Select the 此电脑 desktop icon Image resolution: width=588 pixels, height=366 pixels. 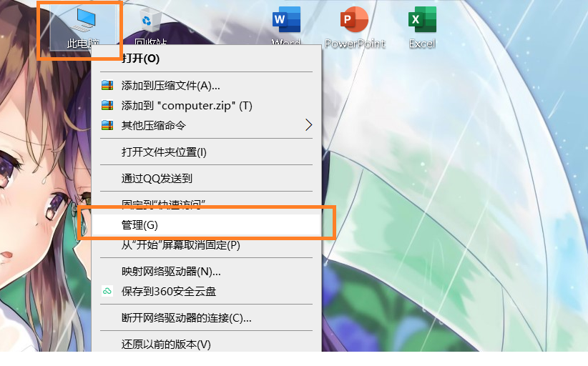click(x=83, y=27)
